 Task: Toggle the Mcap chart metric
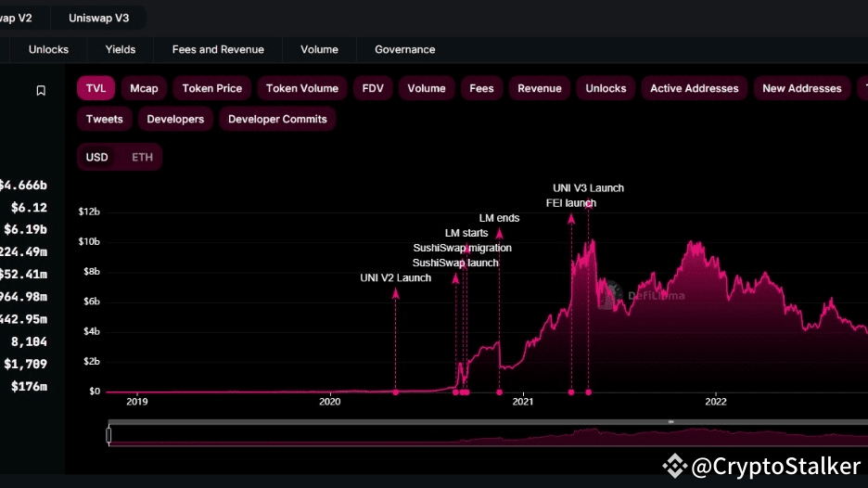pyautogui.click(x=144, y=88)
